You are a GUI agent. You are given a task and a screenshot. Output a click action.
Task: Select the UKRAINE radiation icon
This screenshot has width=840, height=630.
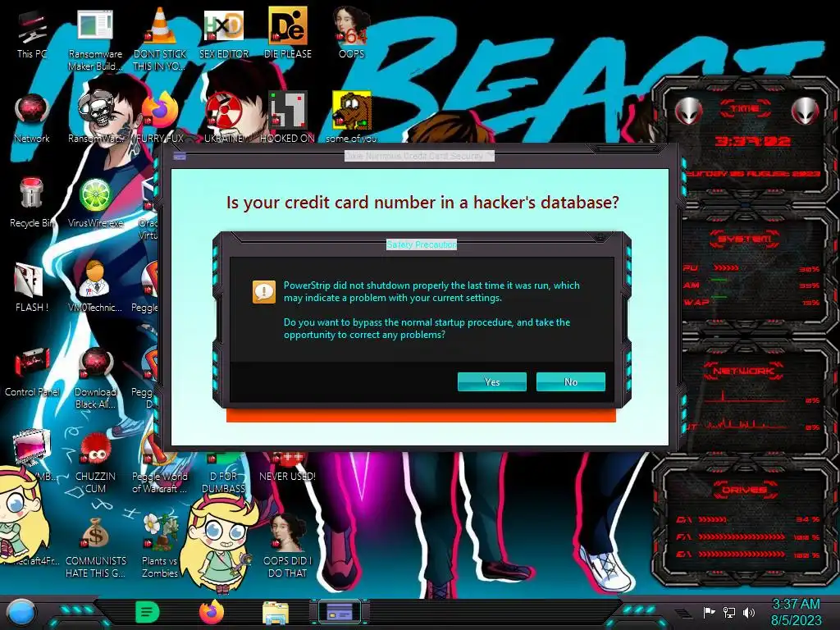click(x=223, y=118)
